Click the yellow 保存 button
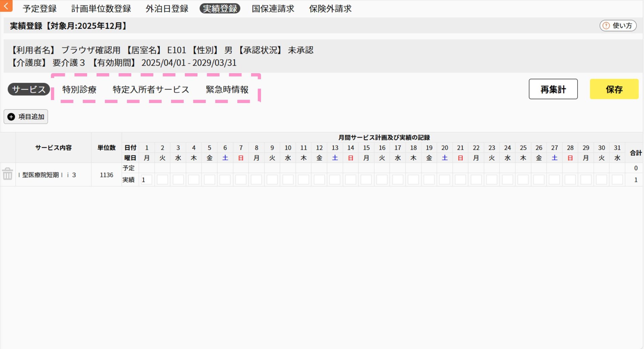Screen dimensions: 644x349 coord(614,89)
